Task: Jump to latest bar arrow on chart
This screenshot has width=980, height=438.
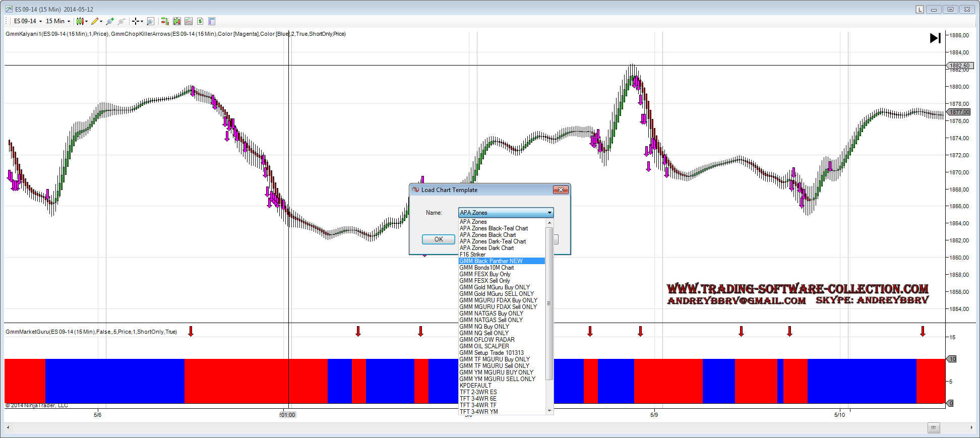Action: coord(935,38)
